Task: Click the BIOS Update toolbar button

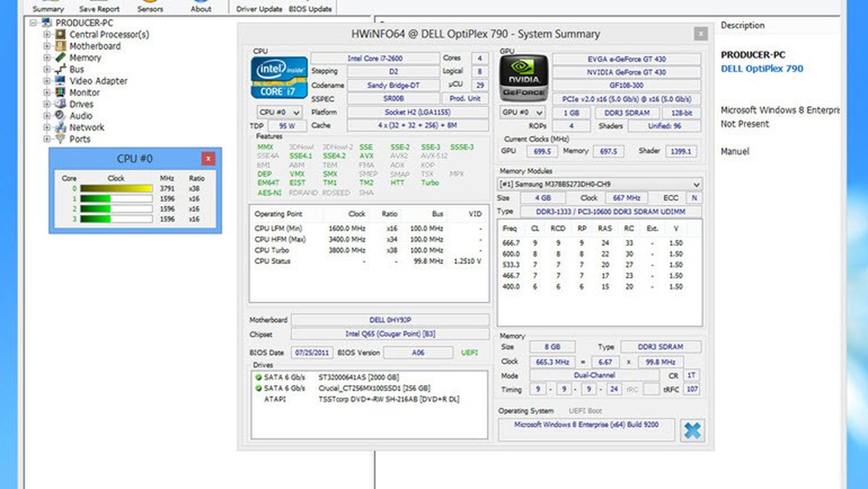Action: tap(310, 7)
